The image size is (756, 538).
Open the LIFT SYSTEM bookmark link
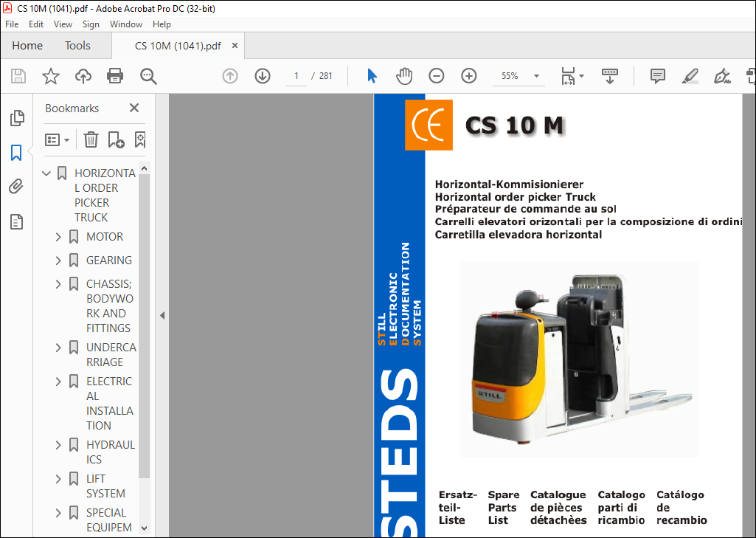tap(105, 486)
